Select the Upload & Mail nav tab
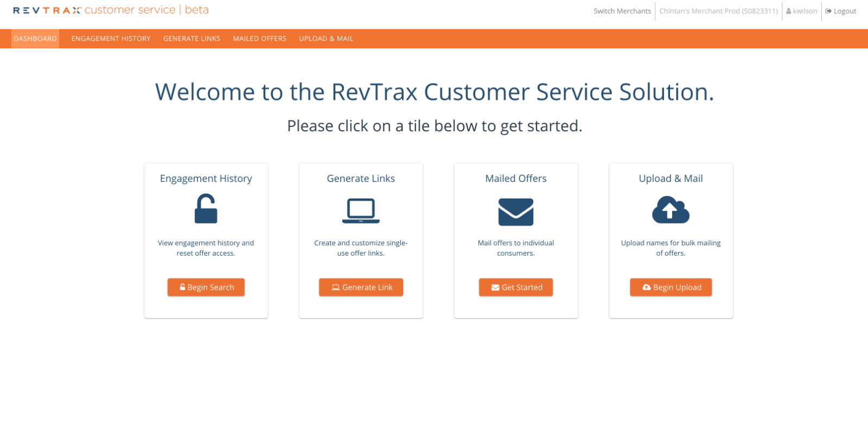This screenshot has width=868, height=445. point(326,39)
